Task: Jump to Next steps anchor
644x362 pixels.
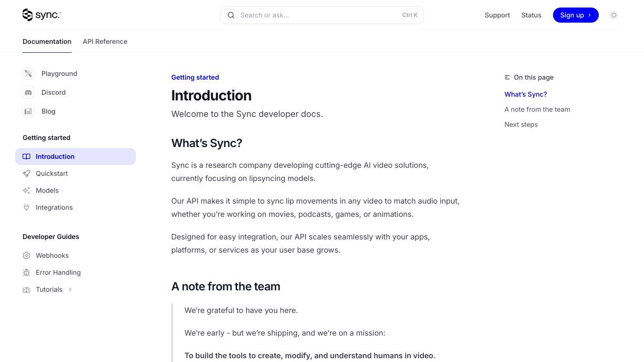Action: tap(521, 124)
